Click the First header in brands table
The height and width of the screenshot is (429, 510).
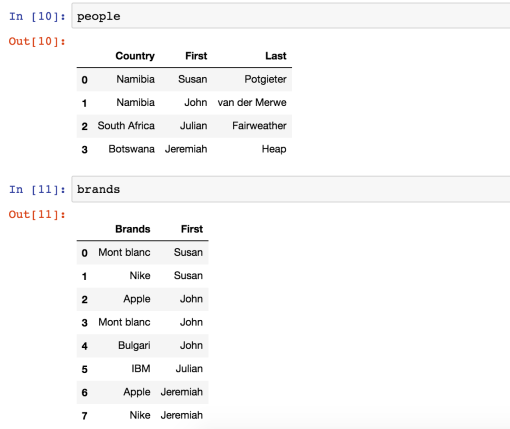[x=192, y=229]
